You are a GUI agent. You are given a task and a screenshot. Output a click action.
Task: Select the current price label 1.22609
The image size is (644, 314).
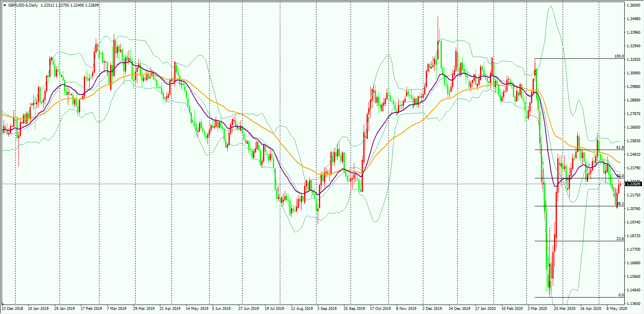pos(633,184)
